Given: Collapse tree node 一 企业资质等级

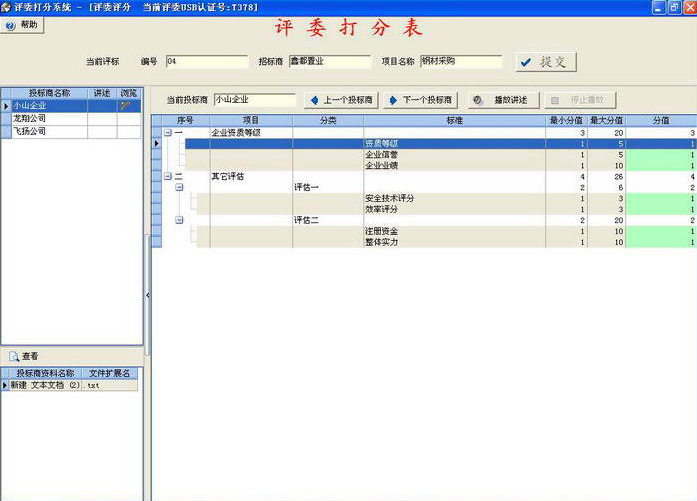Looking at the screenshot, I should 168,132.
